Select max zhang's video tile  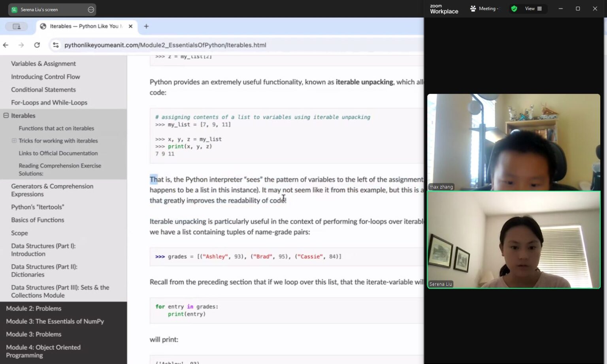514,142
